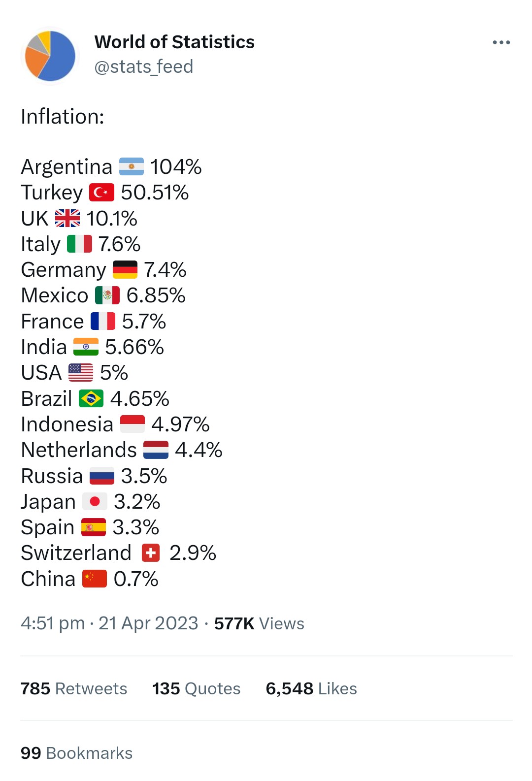
Task: View the 577K Views analytics
Action: click(259, 623)
